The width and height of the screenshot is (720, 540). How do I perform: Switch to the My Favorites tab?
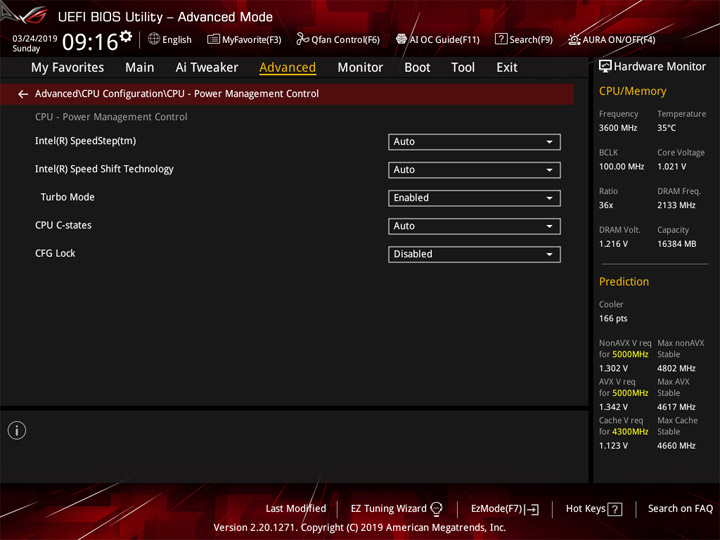[68, 68]
